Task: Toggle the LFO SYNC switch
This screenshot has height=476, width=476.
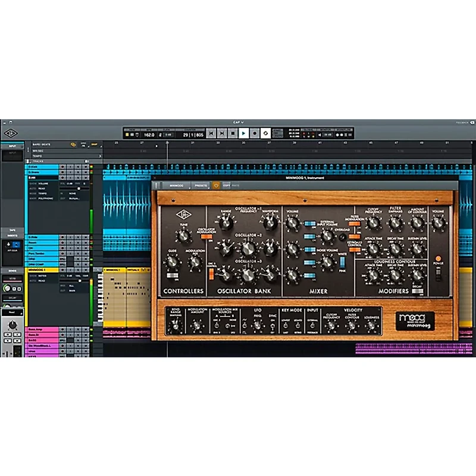Action: pos(273,326)
